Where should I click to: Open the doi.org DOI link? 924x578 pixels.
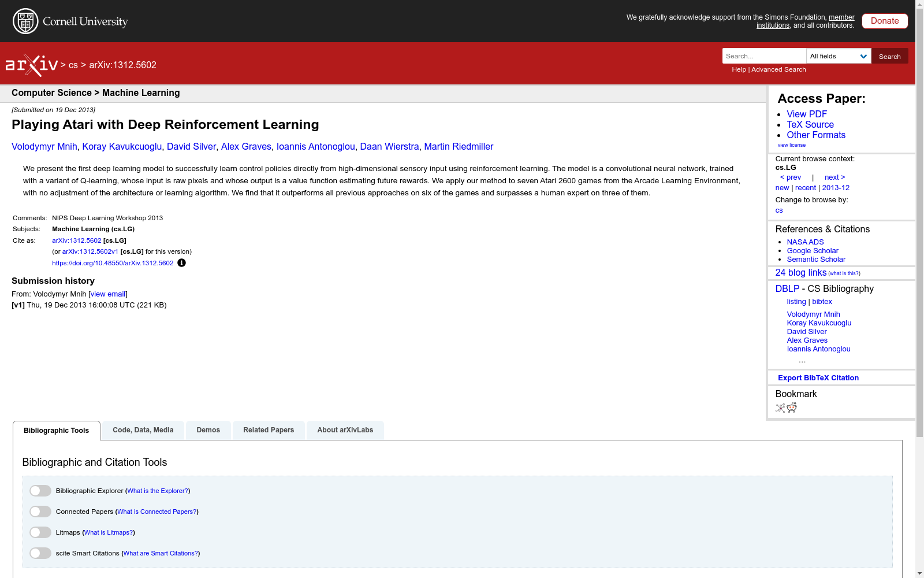coord(113,263)
